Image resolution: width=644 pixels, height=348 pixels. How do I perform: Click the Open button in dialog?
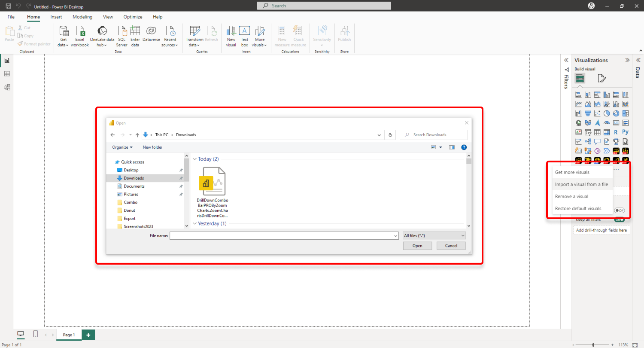[x=417, y=246]
